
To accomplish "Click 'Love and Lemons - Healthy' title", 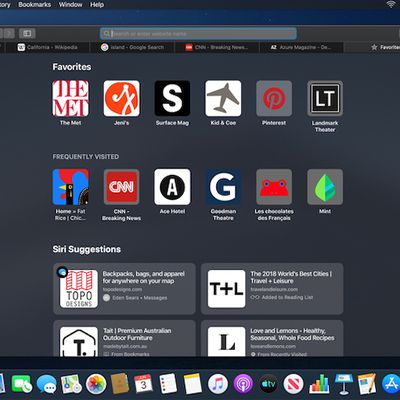I will [x=292, y=334].
